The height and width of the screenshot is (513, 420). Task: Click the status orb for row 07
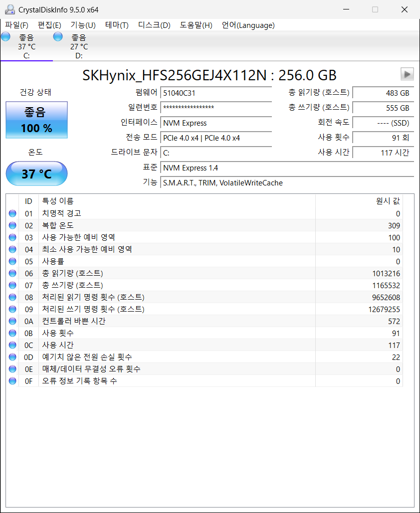(12, 285)
